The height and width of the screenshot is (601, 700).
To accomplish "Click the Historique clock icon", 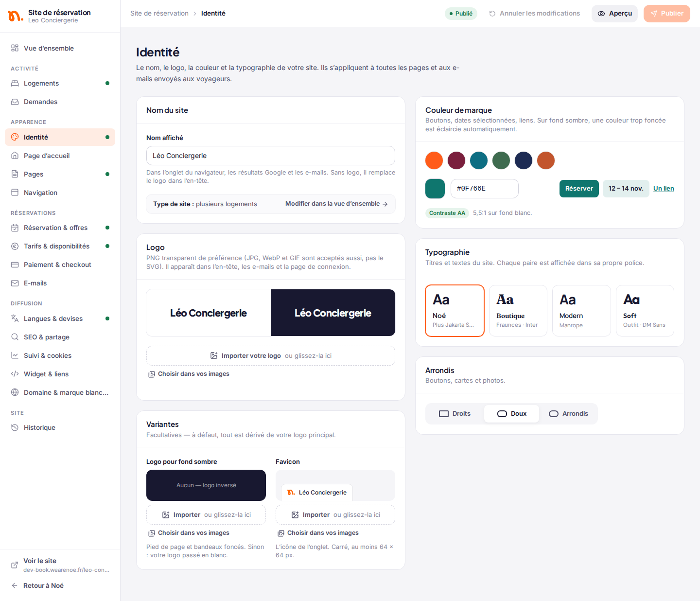I will point(15,427).
